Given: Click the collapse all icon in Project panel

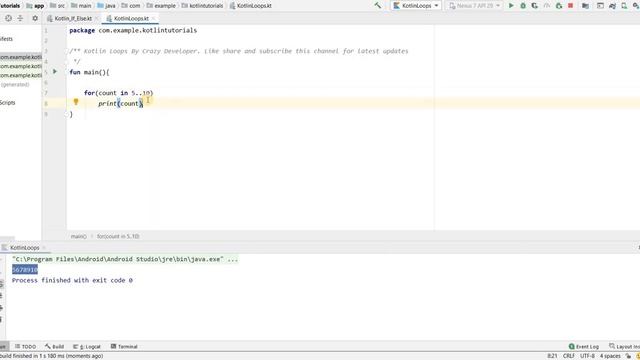Looking at the screenshot, I should tap(20, 18).
